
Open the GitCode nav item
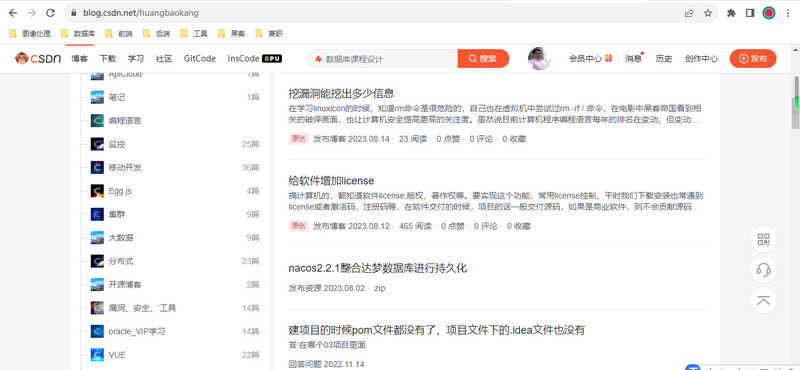click(x=200, y=59)
